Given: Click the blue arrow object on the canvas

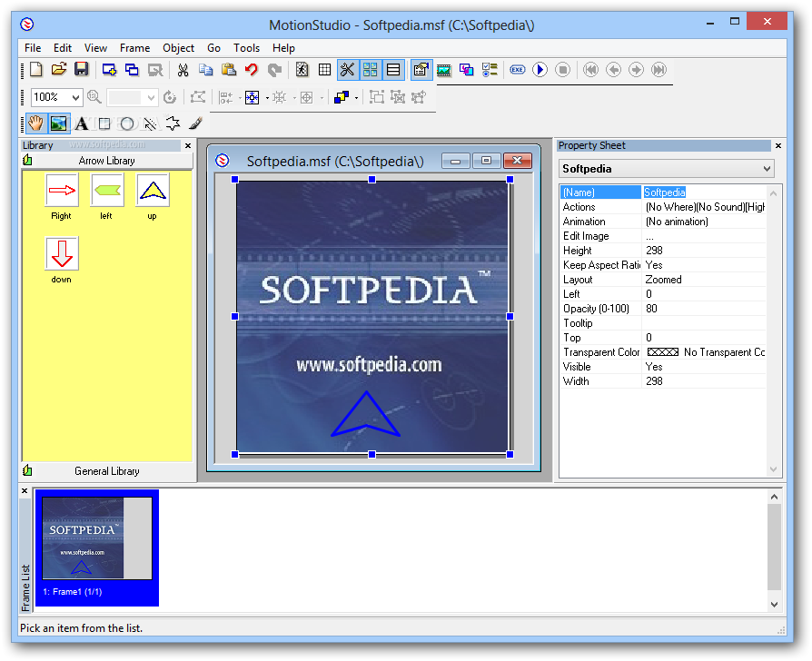Looking at the screenshot, I should click(366, 415).
